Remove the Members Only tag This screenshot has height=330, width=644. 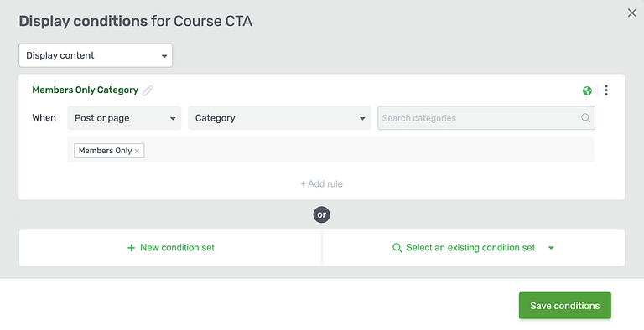(137, 151)
